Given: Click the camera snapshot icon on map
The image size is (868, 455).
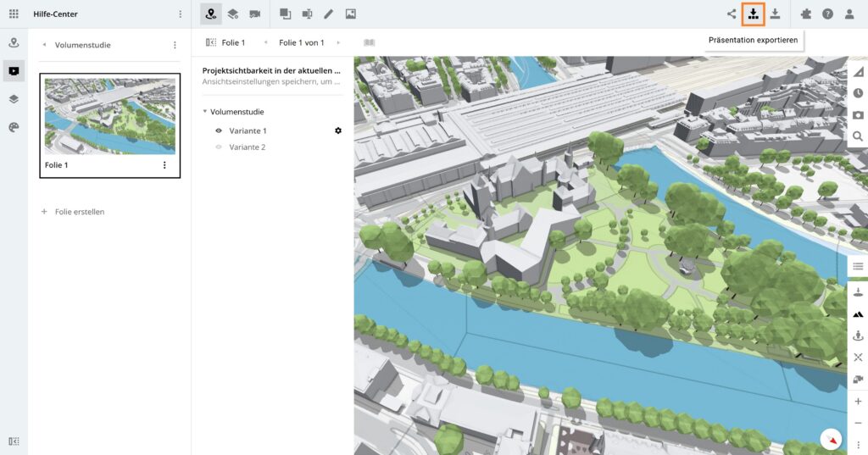Looking at the screenshot, I should [858, 114].
